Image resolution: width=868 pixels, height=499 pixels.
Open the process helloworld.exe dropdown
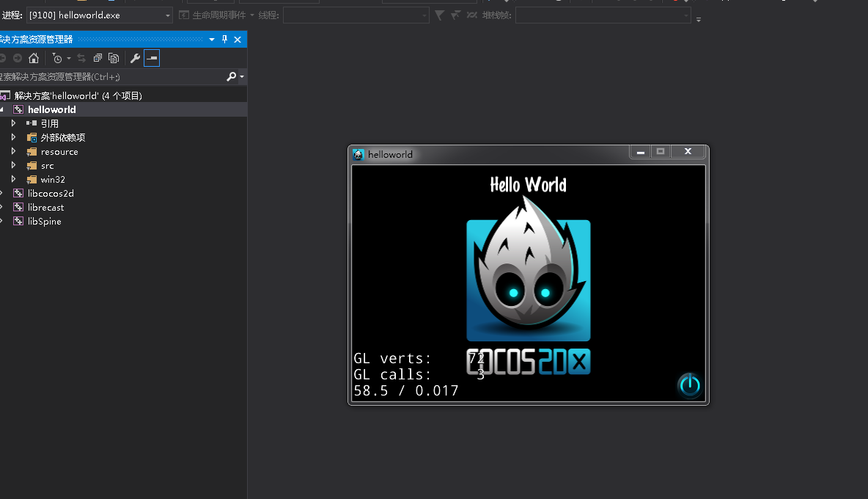click(168, 15)
